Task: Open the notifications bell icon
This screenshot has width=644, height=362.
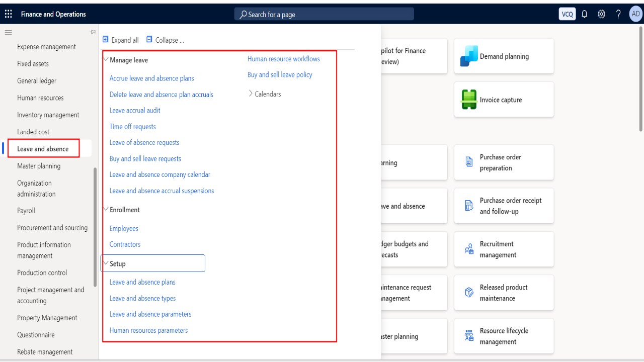Action: pyautogui.click(x=584, y=14)
